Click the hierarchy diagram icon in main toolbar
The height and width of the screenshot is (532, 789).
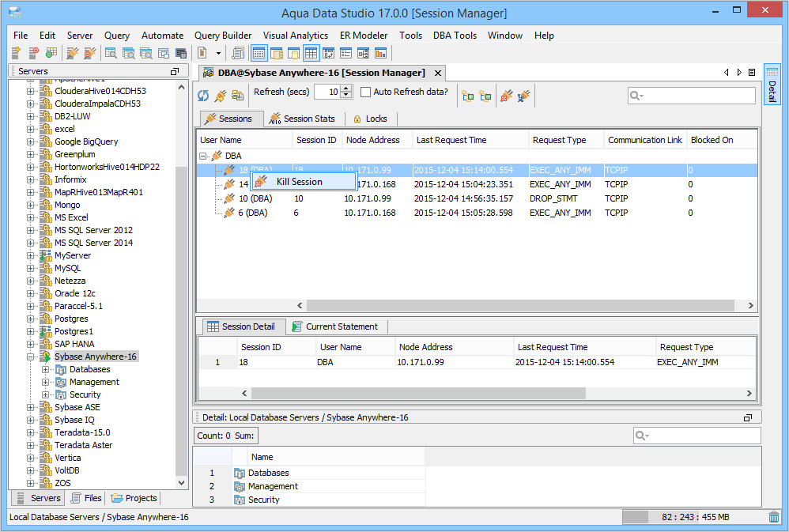click(364, 53)
